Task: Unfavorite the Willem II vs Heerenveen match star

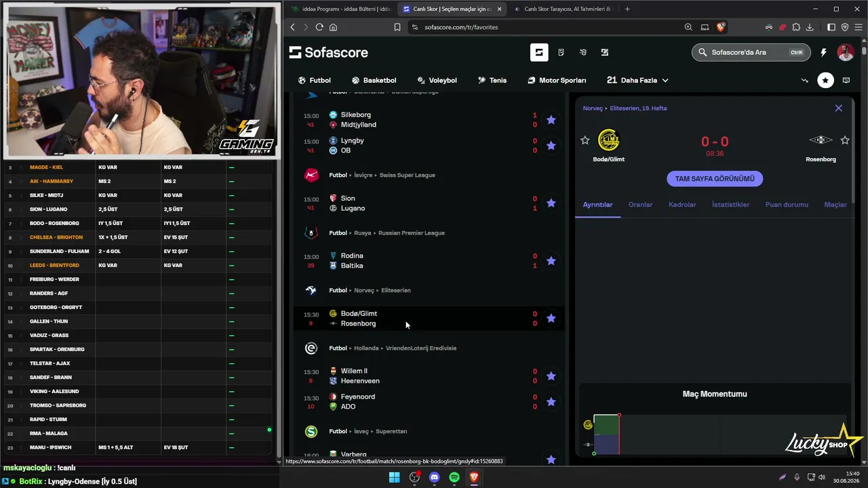Action: pos(551,376)
